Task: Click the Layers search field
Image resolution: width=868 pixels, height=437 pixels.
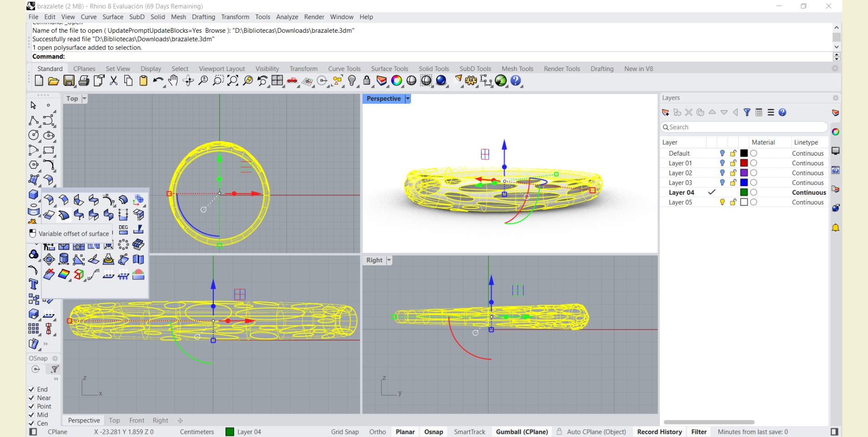Action: [744, 127]
